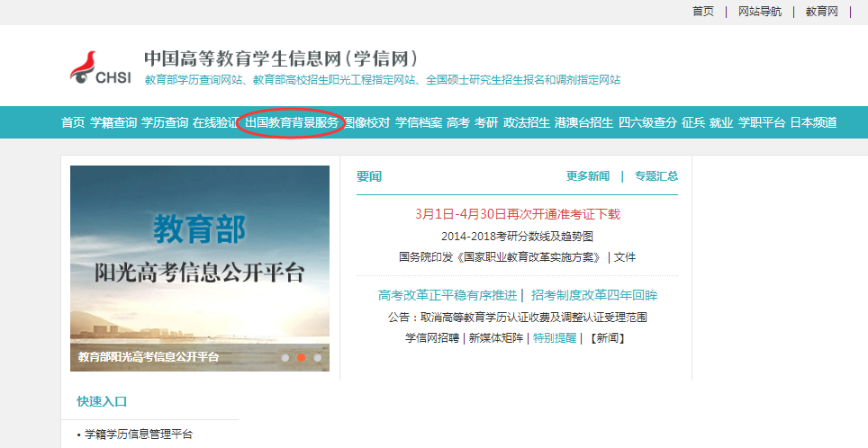Open 学籍查询 menu item
Viewport: 868px width, 448px height.
(113, 122)
